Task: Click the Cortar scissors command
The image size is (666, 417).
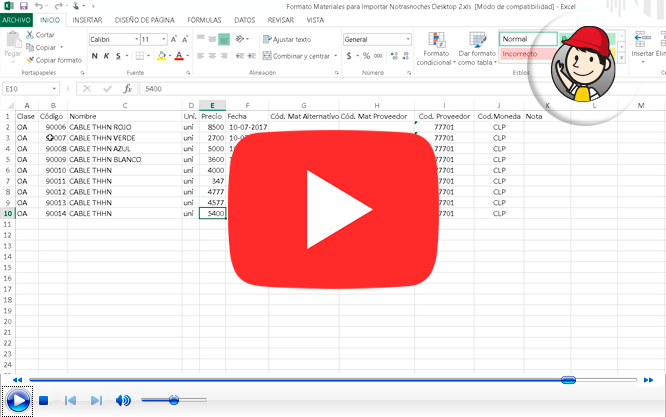Action: click(x=40, y=35)
